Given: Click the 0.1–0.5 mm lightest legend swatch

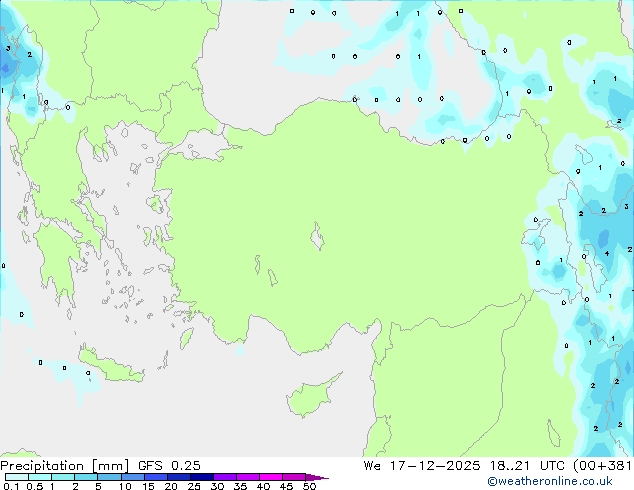Looking at the screenshot, I should click(x=17, y=477).
